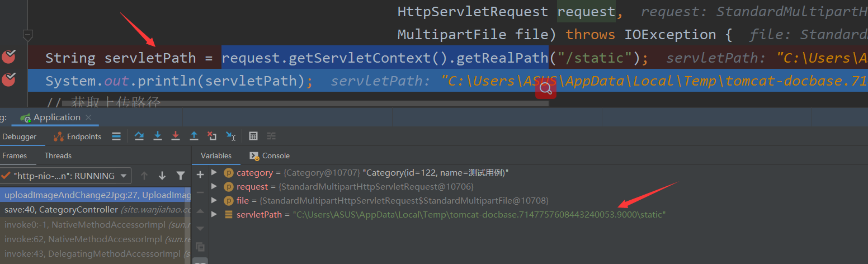Toggle breakpoint on the String servletPath line
Screen dimensions: 868x264
(x=8, y=57)
